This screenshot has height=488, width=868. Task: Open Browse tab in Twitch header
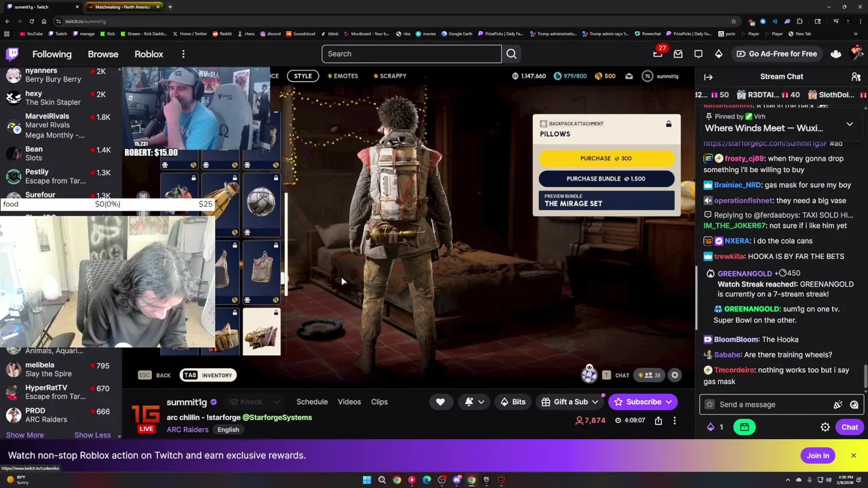103,54
